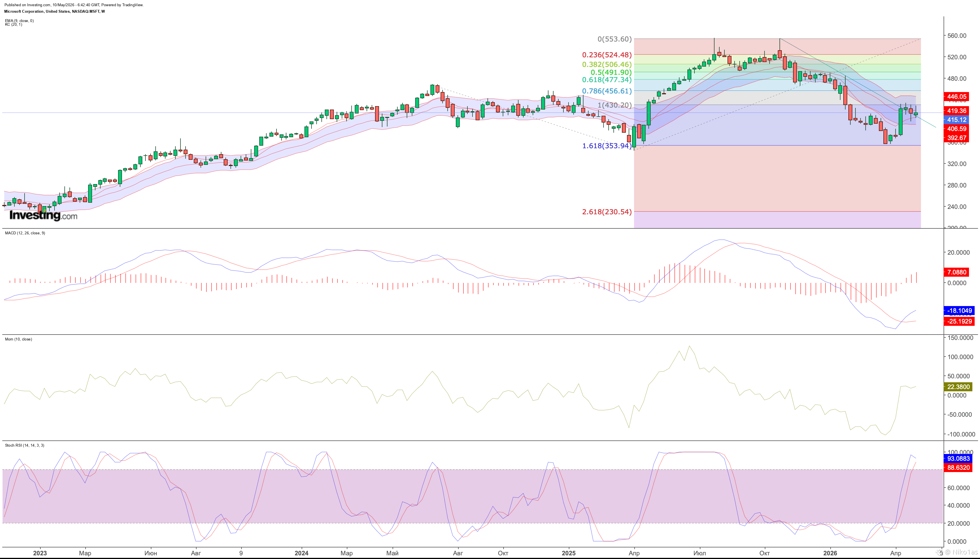This screenshot has height=559, width=980.
Task: Click the Stoch RSI (14, 14, 3, 3) legend
Action: [x=25, y=445]
